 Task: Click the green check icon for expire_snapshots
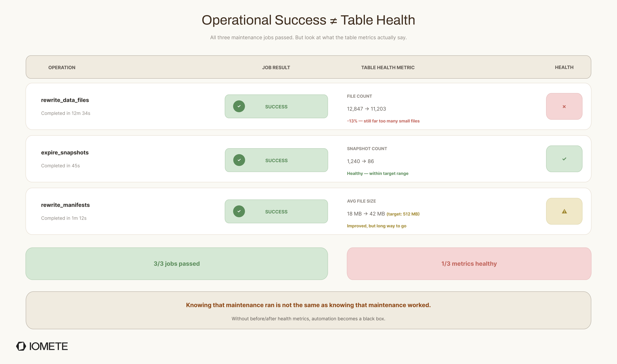[x=239, y=160]
